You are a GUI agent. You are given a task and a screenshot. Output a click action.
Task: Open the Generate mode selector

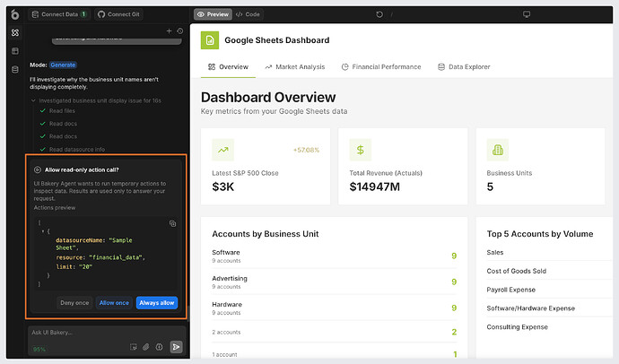pos(63,65)
